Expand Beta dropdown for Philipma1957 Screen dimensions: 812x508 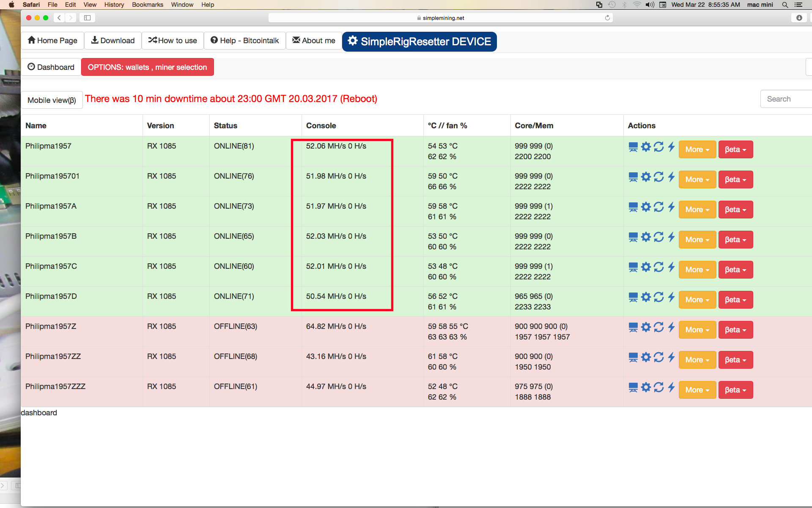735,149
